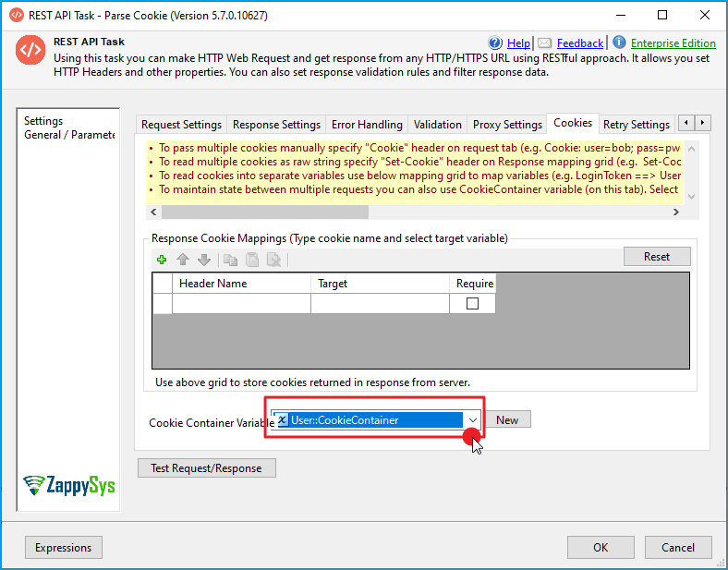The height and width of the screenshot is (570, 728).
Task: Expand the Cookie Container Variable dropdown
Action: (472, 420)
